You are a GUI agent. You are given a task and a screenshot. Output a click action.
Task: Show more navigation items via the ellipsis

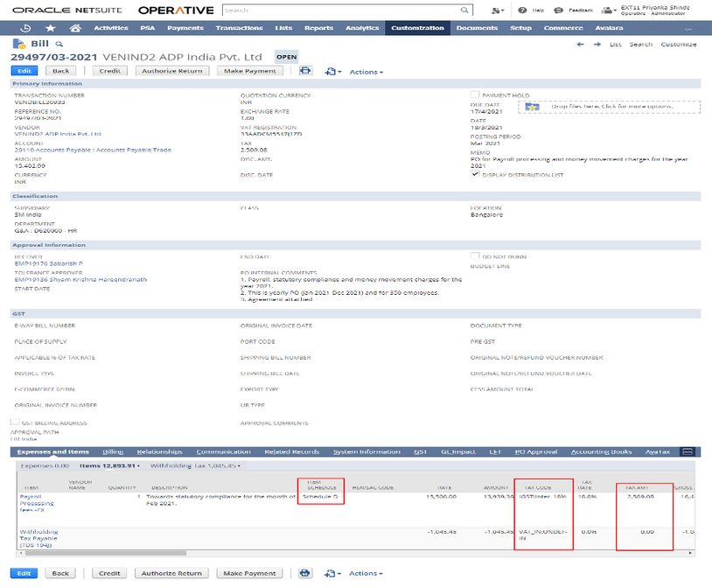[x=688, y=28]
